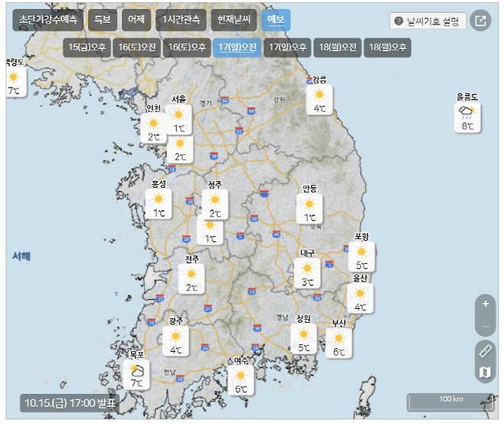Click the 목포 partly cloudy 7℃ card

136,374
